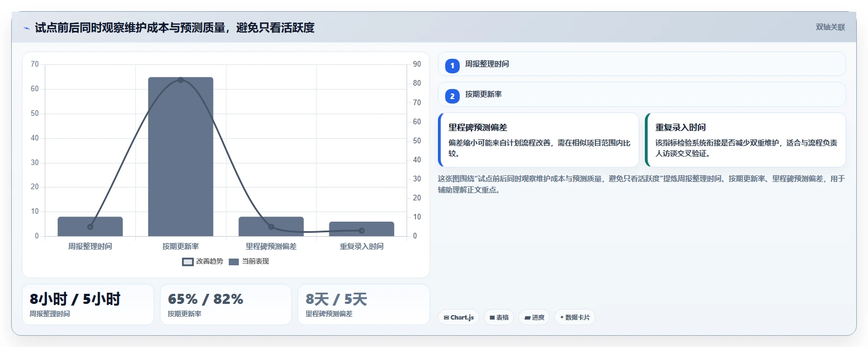Click the 数据卡片 tag
Image resolution: width=868 pixels, height=347 pixels.
click(575, 317)
